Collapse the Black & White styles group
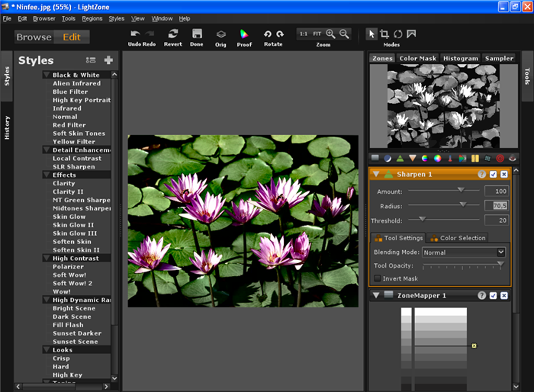The width and height of the screenshot is (534, 392). [47, 75]
